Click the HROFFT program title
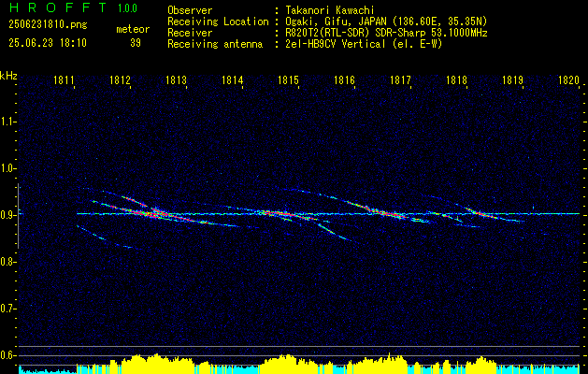The width and height of the screenshot is (588, 374). click(x=58, y=7)
